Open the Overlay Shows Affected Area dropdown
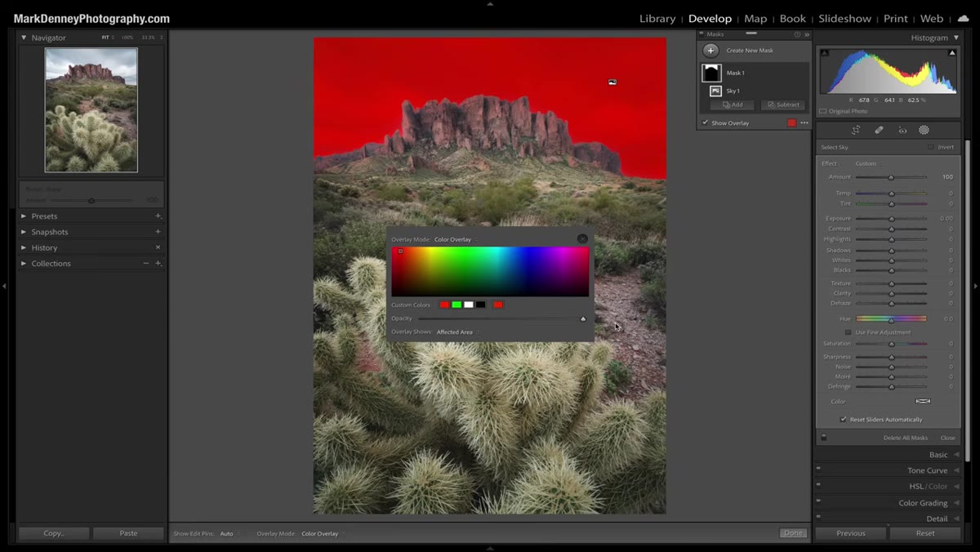The image size is (980, 552). click(457, 332)
